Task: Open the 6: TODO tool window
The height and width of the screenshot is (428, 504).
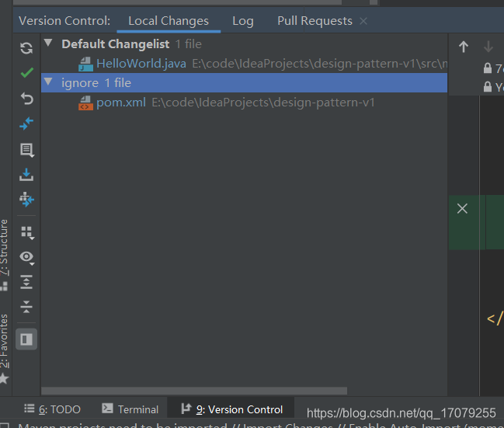Action: (52, 409)
